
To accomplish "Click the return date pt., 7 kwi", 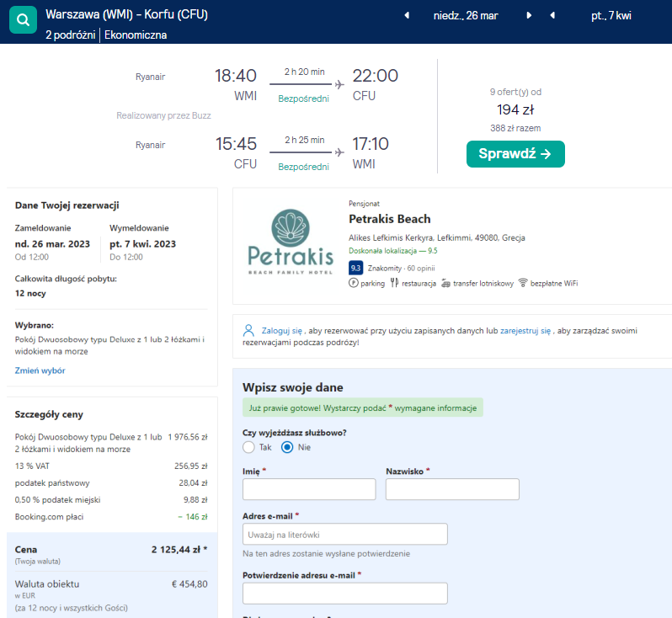I will coord(611,16).
